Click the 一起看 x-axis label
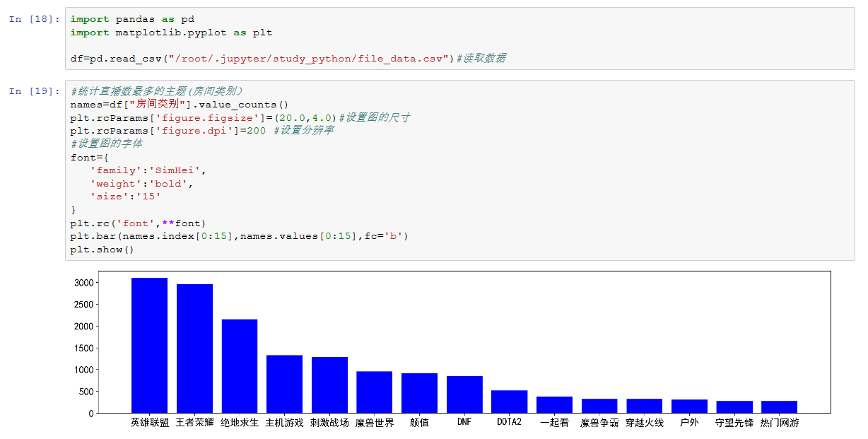Screen dimensions: 868x439 (554, 423)
